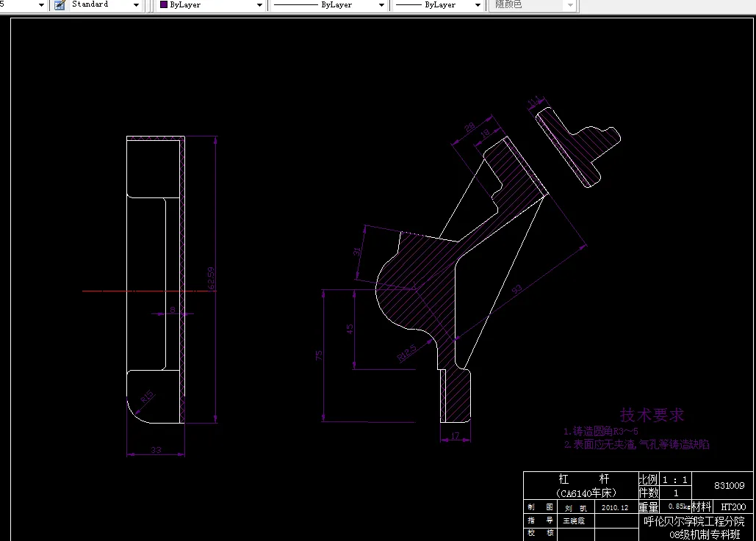Click note 1.铸造圆角R3~5
Image resolution: width=756 pixels, height=541 pixels.
pyautogui.click(x=601, y=431)
